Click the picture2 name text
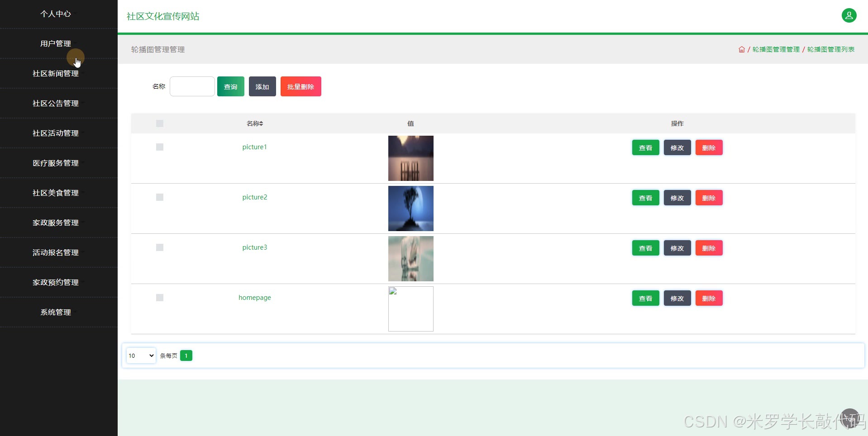The image size is (868, 436). 255,197
